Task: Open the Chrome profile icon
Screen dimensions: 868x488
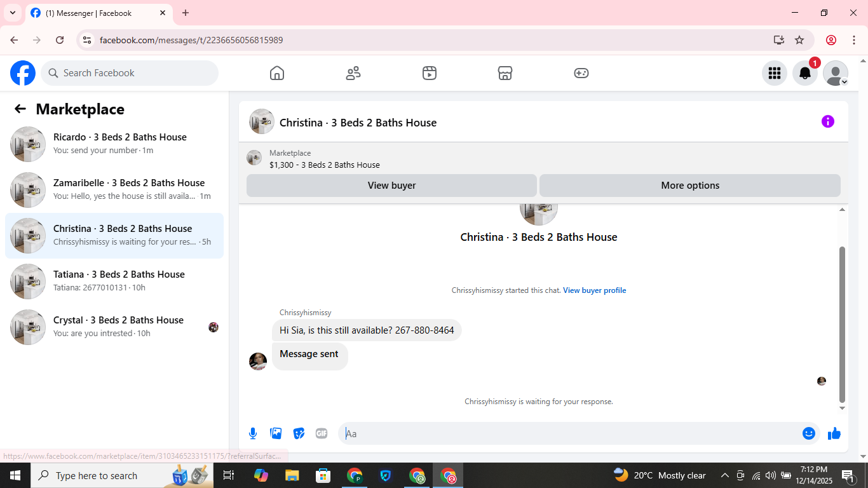Action: [831, 40]
